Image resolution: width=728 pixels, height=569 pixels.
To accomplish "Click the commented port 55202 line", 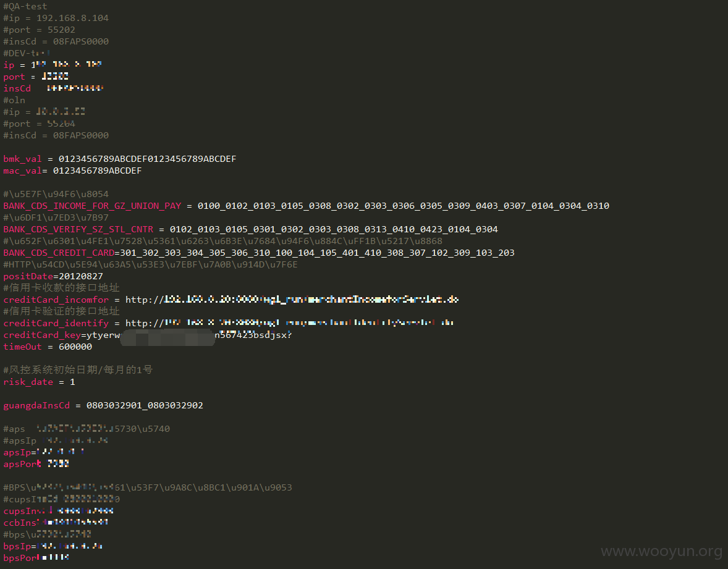I will (x=39, y=30).
